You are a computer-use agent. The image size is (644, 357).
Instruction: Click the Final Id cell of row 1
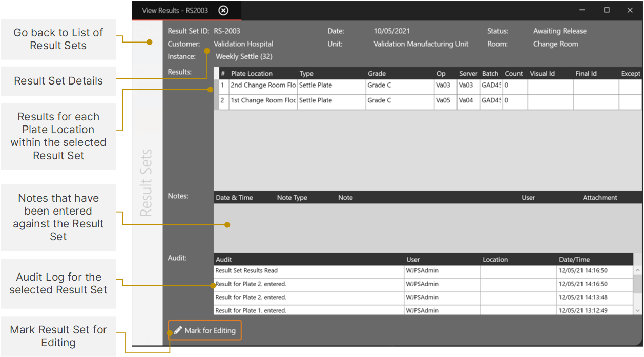pos(596,86)
